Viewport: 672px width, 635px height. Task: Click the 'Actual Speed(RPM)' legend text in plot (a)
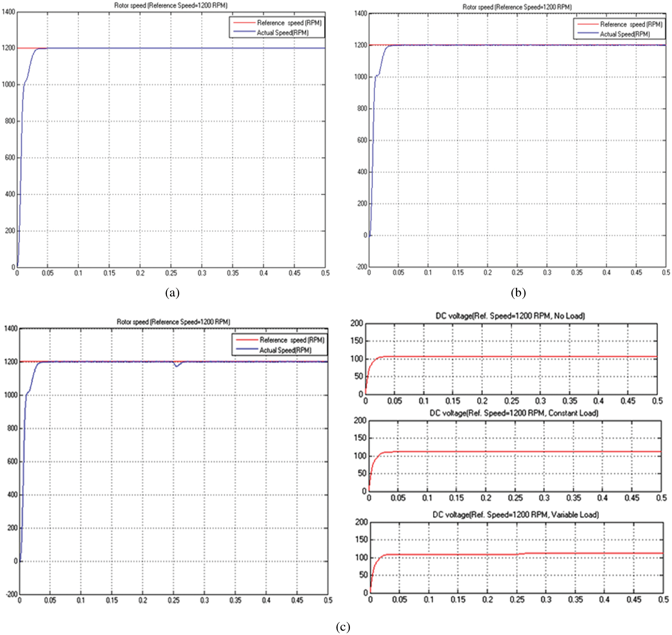tap(283, 33)
